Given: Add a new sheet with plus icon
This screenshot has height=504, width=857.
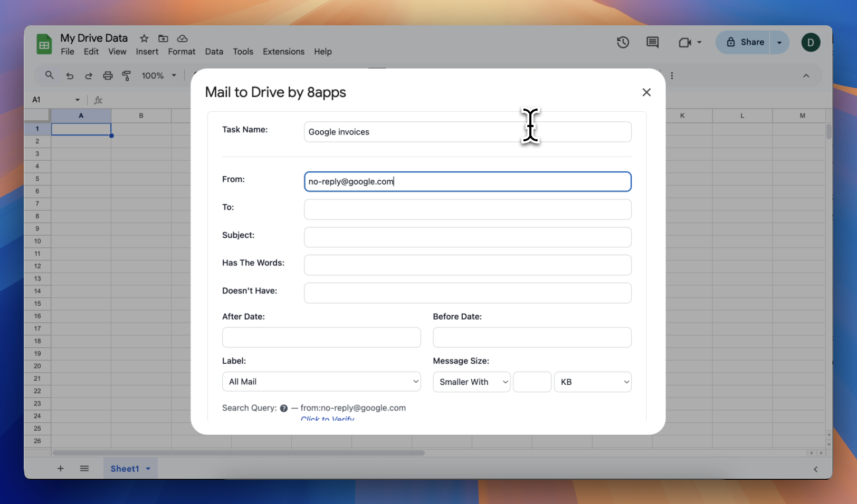Looking at the screenshot, I should pyautogui.click(x=61, y=469).
